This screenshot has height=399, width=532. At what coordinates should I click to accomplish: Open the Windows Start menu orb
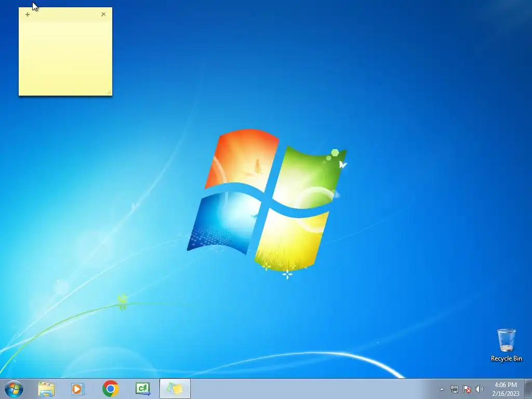pyautogui.click(x=14, y=389)
